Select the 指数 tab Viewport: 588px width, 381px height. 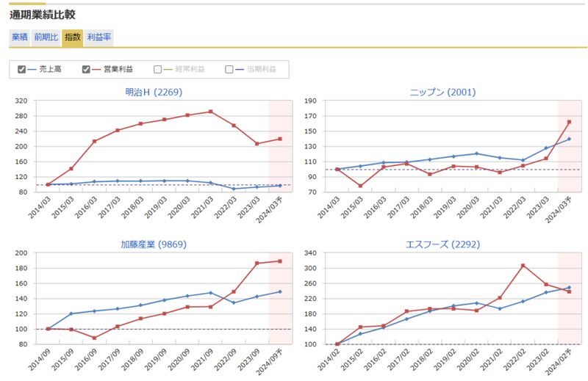click(72, 37)
